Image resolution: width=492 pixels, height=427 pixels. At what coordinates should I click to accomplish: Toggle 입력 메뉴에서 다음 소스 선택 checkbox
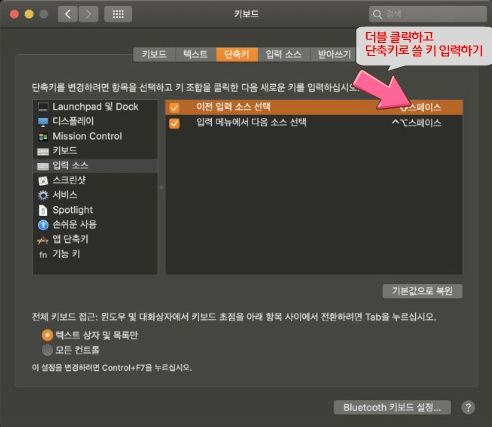(x=174, y=123)
